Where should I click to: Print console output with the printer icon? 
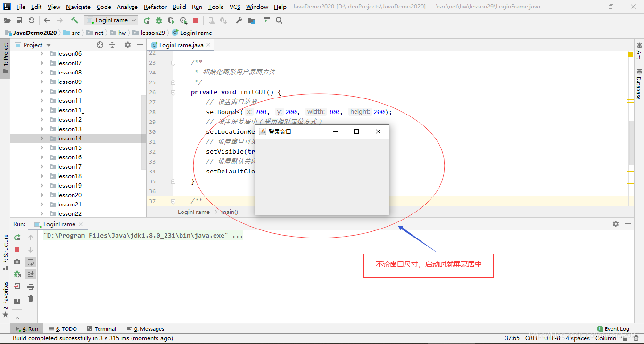coord(31,287)
